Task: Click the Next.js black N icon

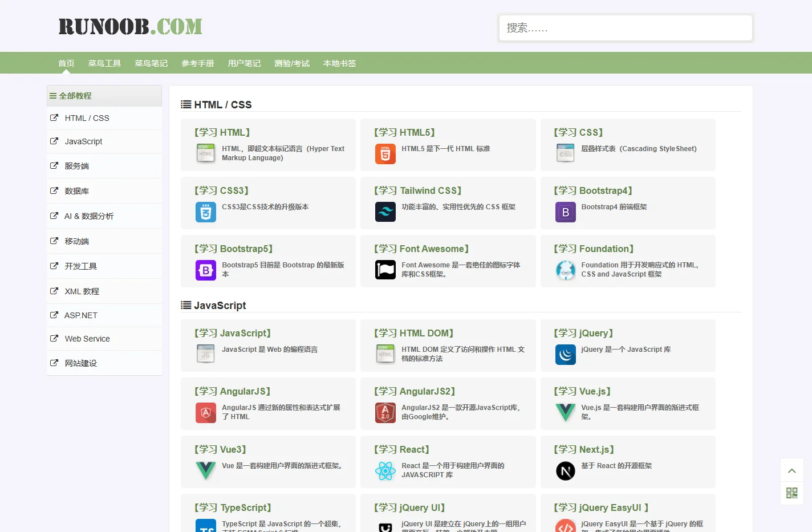Action: point(565,471)
